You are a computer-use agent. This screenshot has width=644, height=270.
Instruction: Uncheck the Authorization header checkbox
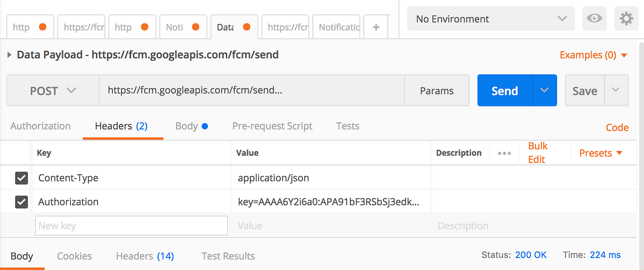click(x=22, y=202)
